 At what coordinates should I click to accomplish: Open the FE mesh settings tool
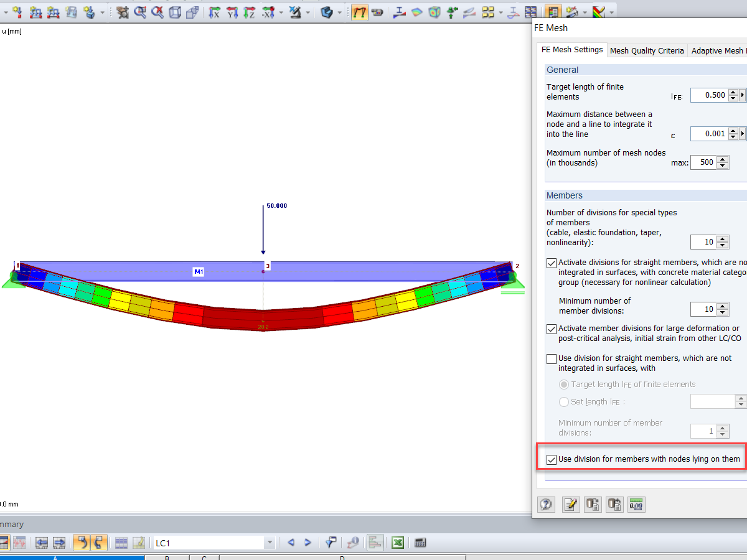click(x=552, y=11)
